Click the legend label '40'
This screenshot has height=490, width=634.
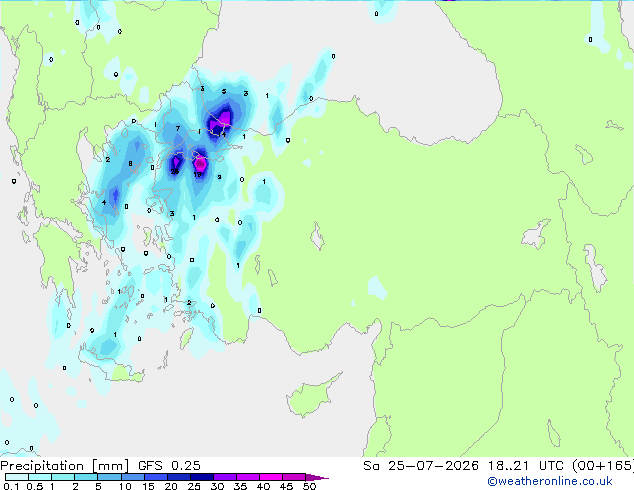coord(263,486)
